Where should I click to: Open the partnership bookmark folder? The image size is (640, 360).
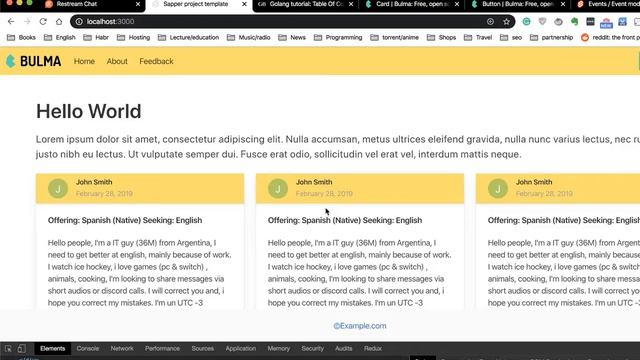tap(551, 38)
